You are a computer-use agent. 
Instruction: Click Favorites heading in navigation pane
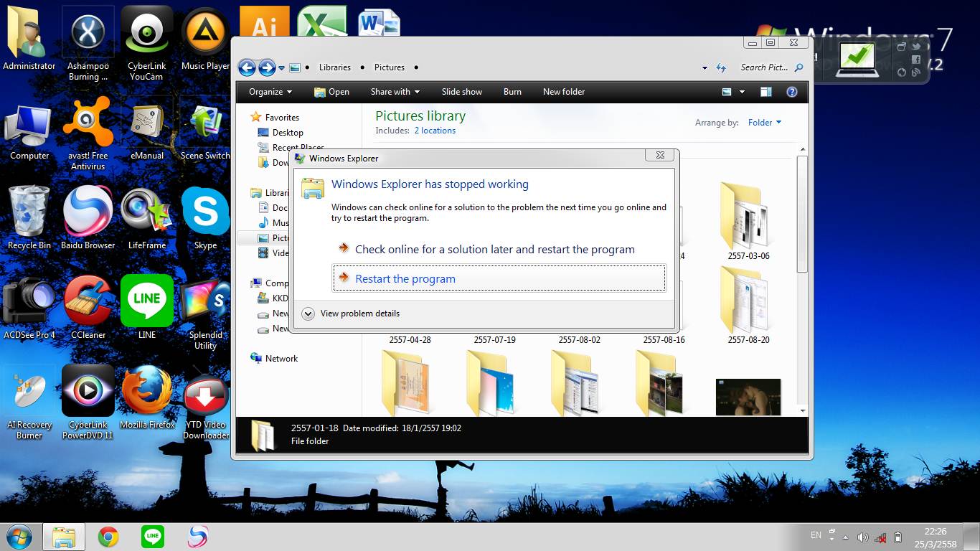(274, 118)
